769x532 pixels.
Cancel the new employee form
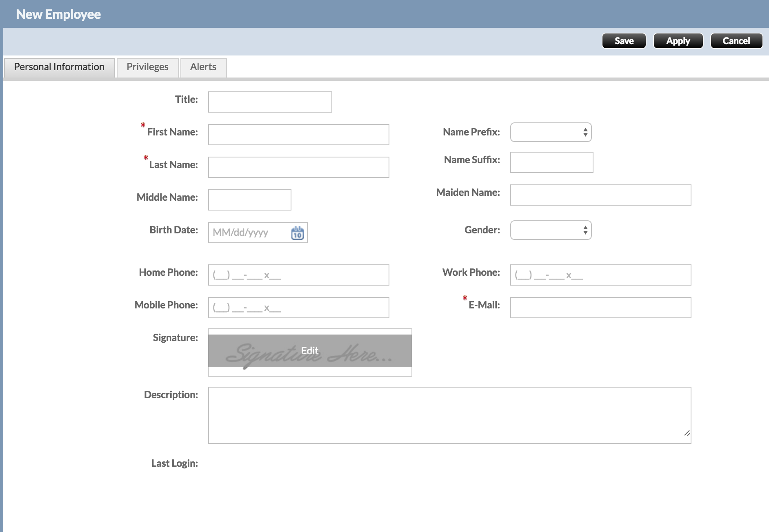pos(736,41)
